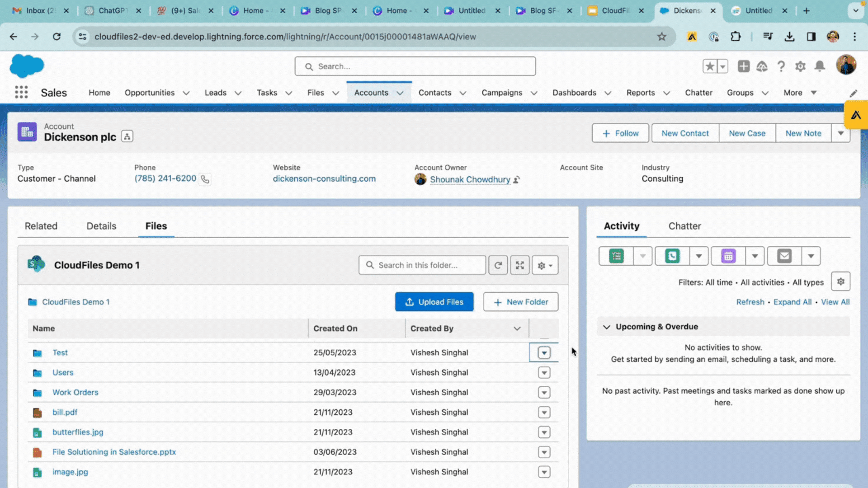Screen dimensions: 868x488
Task: Open row actions menu for Test folder
Action: tap(544, 352)
